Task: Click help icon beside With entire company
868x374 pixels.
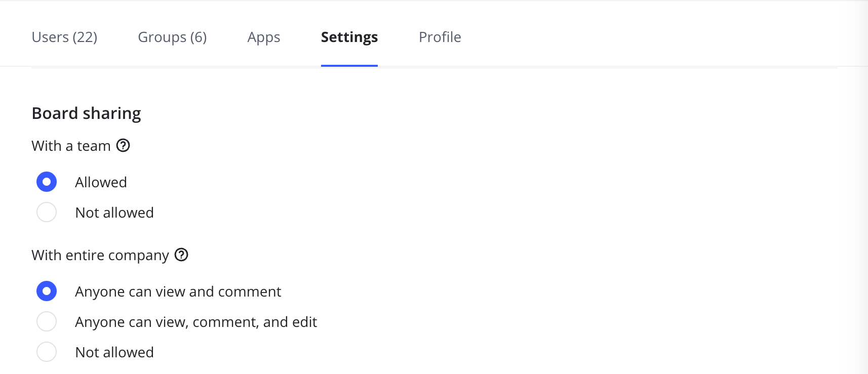Action: 181,255
